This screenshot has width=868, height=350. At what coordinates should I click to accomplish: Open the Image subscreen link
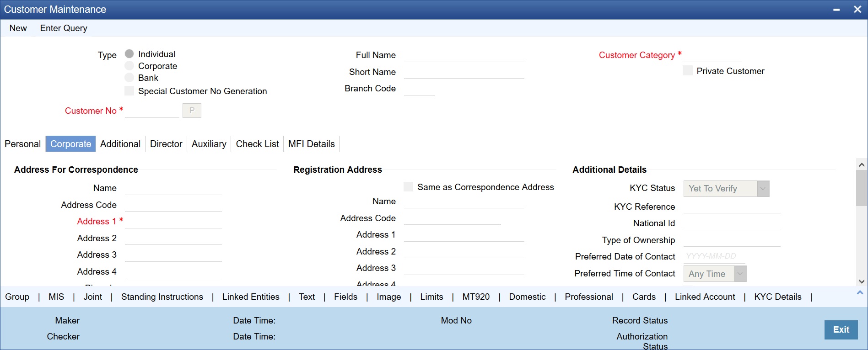pyautogui.click(x=389, y=297)
